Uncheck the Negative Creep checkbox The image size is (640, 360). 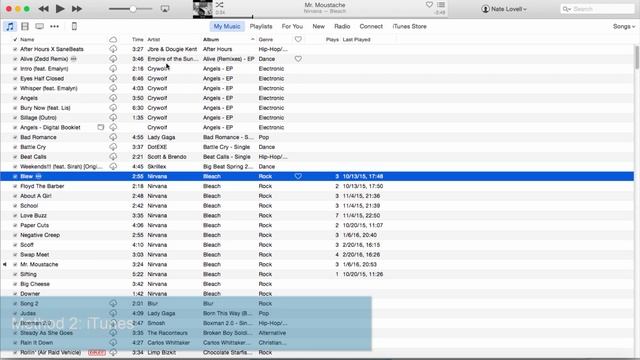[15, 235]
